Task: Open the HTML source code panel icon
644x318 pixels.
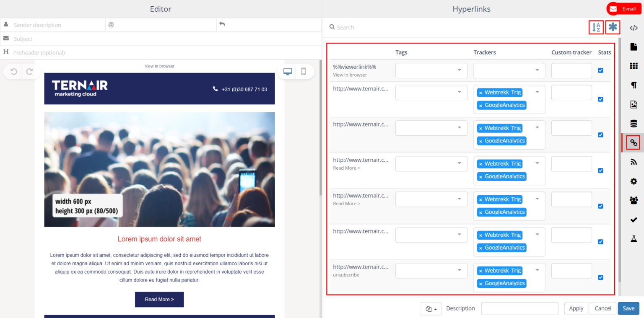Action: [x=634, y=28]
